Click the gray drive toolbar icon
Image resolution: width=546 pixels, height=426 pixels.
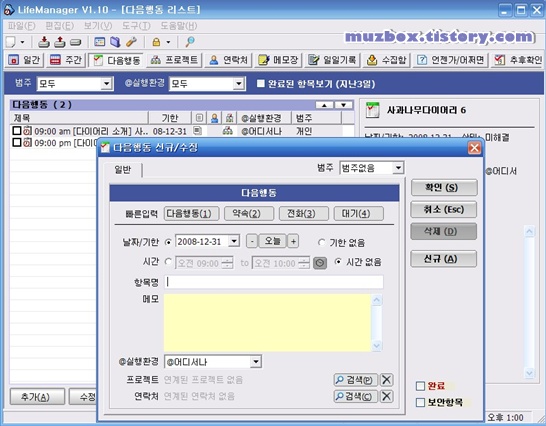coord(76,42)
